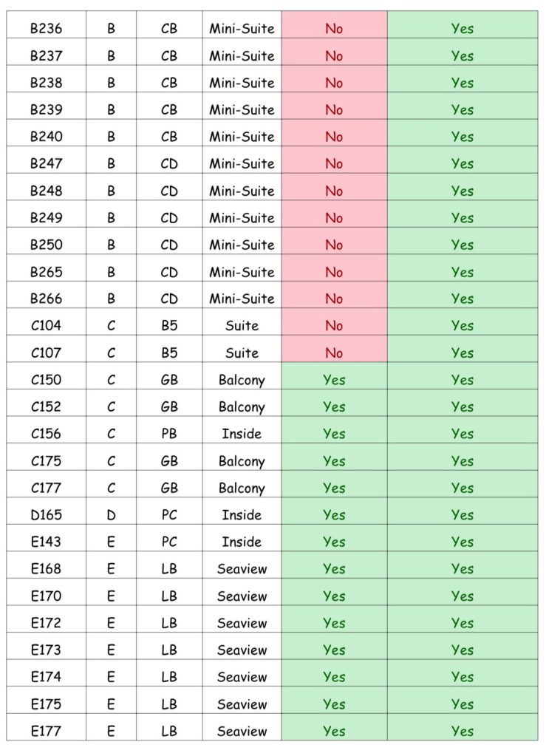546x756 pixels.
Task: Select the Inside type cell for C156
Action: pyautogui.click(x=242, y=434)
